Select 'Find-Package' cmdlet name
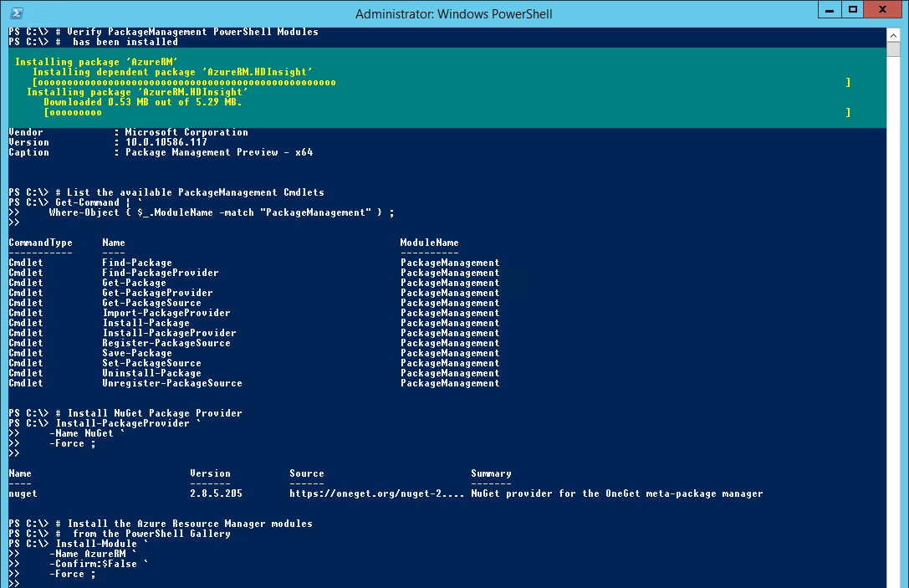The height and width of the screenshot is (588, 909). (137, 263)
